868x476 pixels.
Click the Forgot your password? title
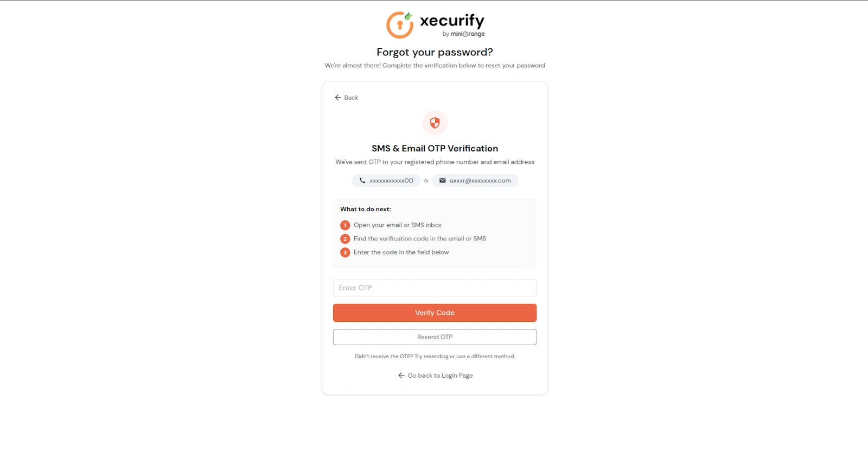click(435, 52)
